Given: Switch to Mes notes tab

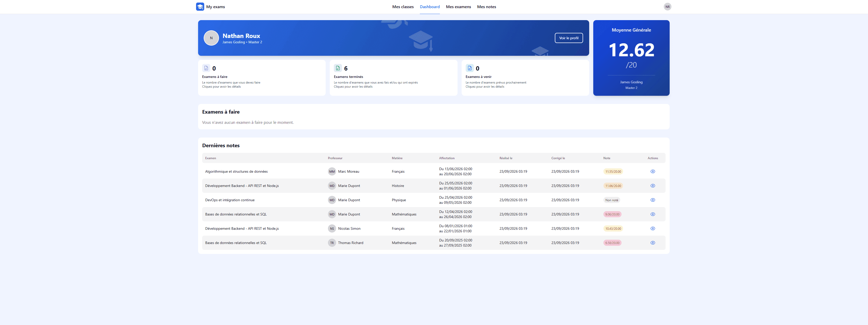Looking at the screenshot, I should (486, 7).
